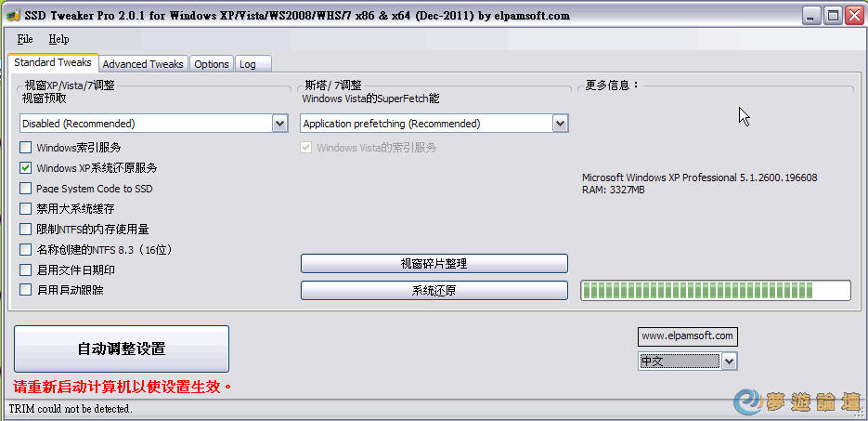This screenshot has width=868, height=421.
Task: Click the 自动调整设置 button
Action: pyautogui.click(x=122, y=349)
